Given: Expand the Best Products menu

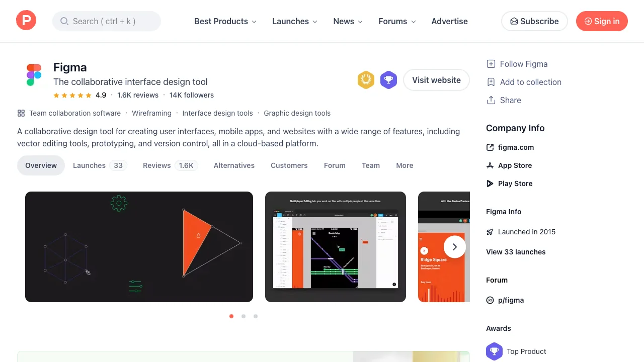Looking at the screenshot, I should click(x=225, y=21).
